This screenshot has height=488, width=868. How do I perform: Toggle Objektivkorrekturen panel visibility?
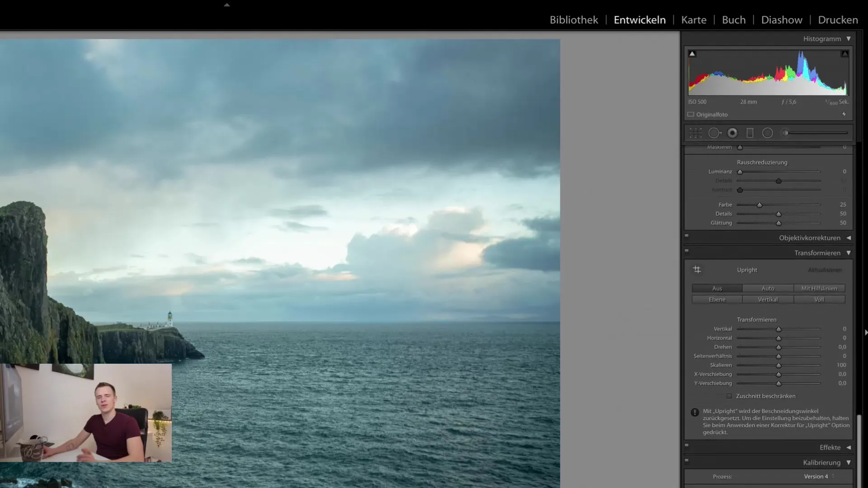coord(848,238)
